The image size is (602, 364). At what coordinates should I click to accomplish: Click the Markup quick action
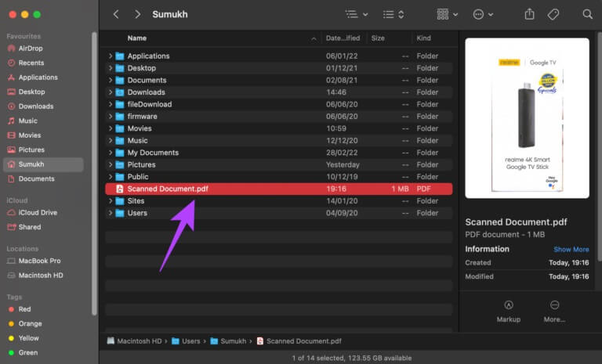click(508, 312)
